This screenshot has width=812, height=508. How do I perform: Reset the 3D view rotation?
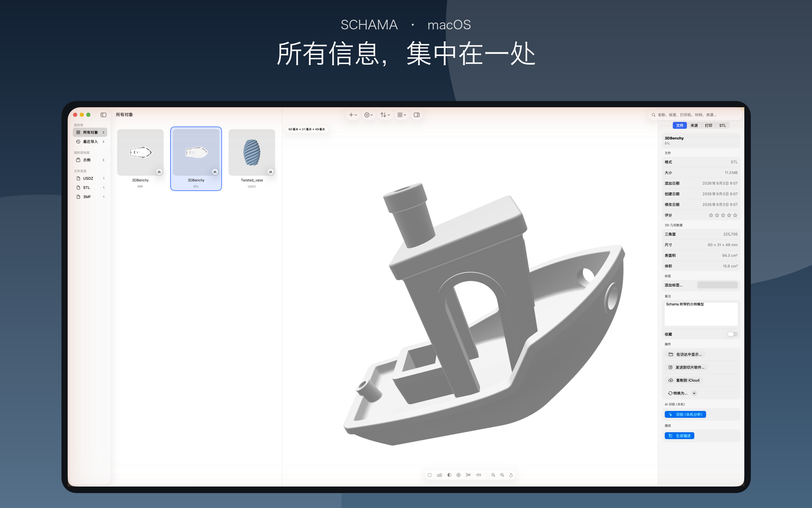(x=511, y=475)
